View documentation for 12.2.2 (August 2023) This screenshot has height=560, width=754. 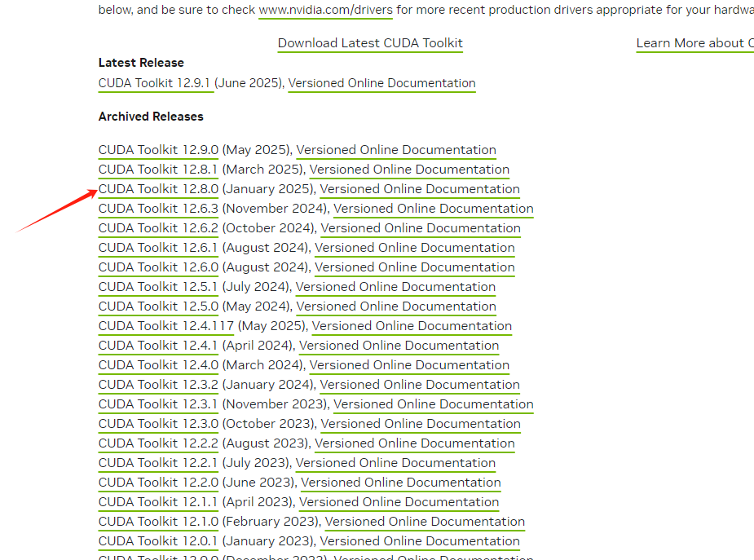[415, 443]
